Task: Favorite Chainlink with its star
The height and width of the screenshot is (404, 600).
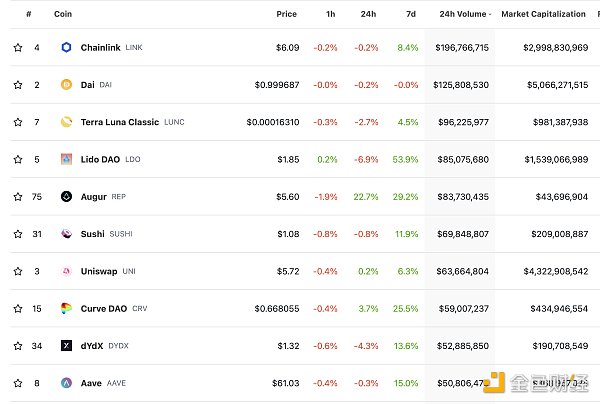Action: coord(18,47)
